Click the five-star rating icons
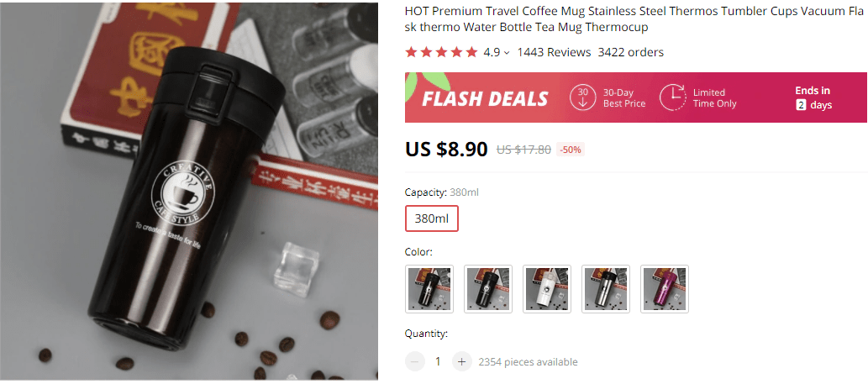868x384 pixels. (441, 52)
